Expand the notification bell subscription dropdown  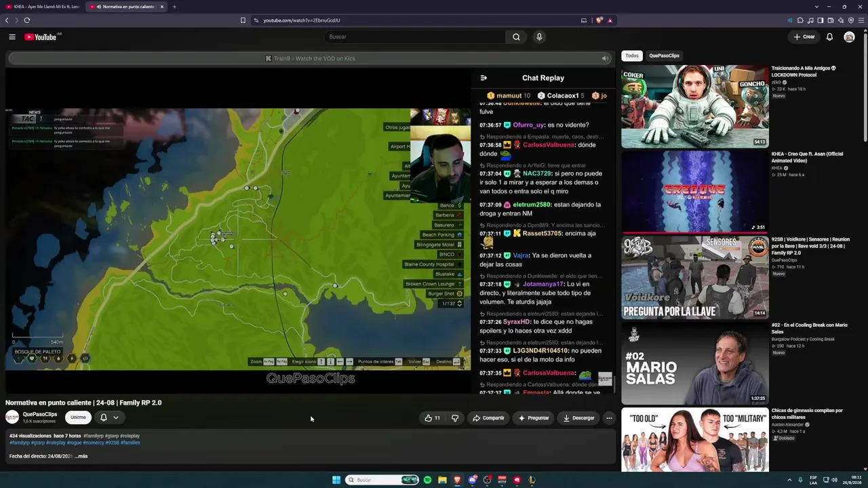(109, 418)
